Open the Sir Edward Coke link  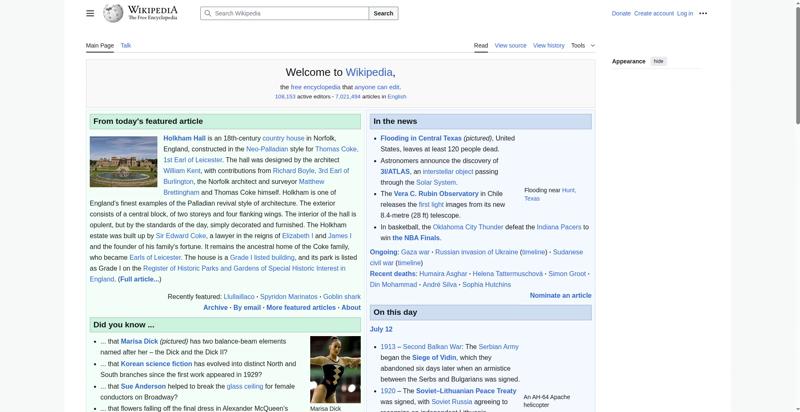coord(181,236)
